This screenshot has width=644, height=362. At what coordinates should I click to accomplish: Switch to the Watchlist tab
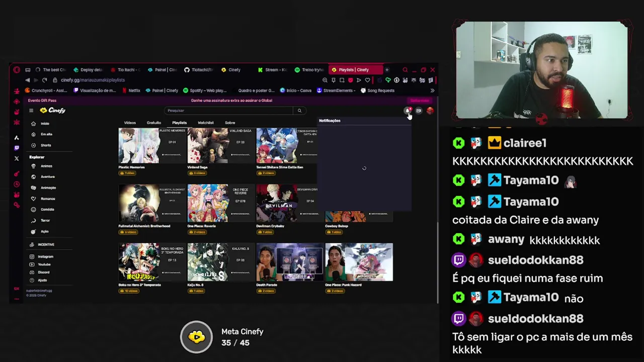coord(205,123)
